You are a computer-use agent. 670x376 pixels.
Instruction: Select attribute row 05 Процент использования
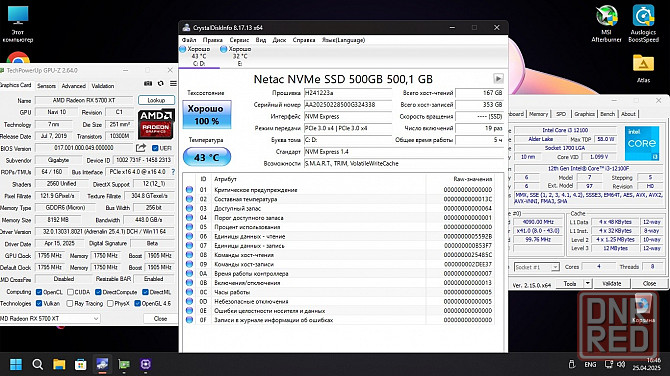click(x=339, y=227)
